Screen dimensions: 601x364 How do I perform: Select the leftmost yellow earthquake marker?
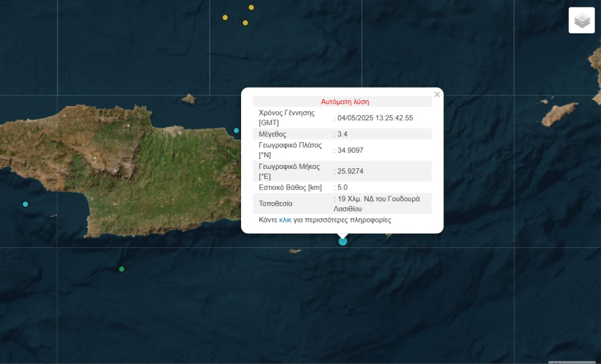click(225, 17)
